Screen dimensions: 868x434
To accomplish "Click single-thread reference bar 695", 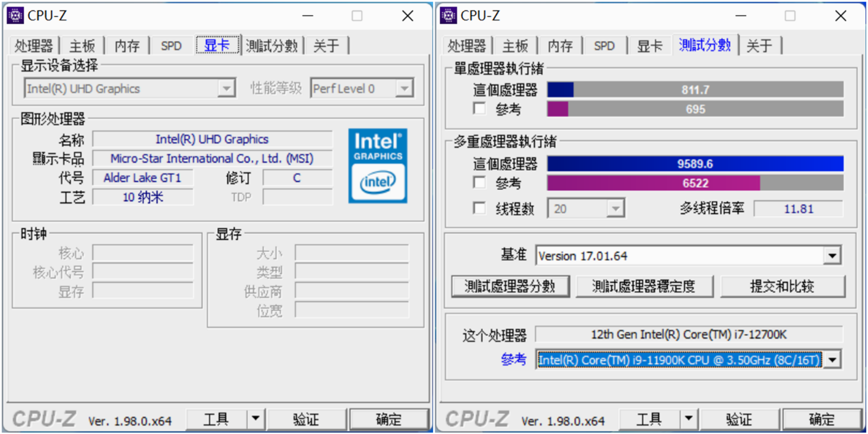I will [x=695, y=109].
